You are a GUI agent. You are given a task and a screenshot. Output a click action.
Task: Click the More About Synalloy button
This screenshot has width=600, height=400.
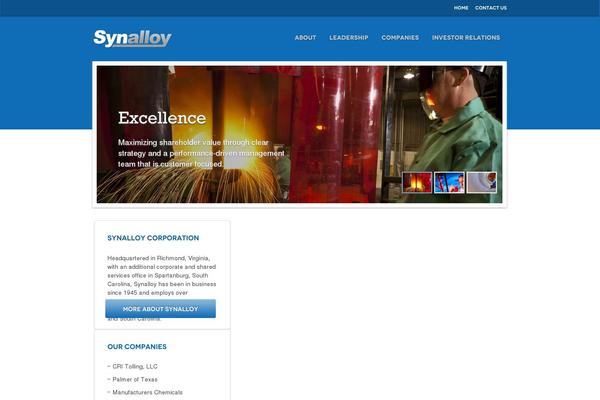160,309
